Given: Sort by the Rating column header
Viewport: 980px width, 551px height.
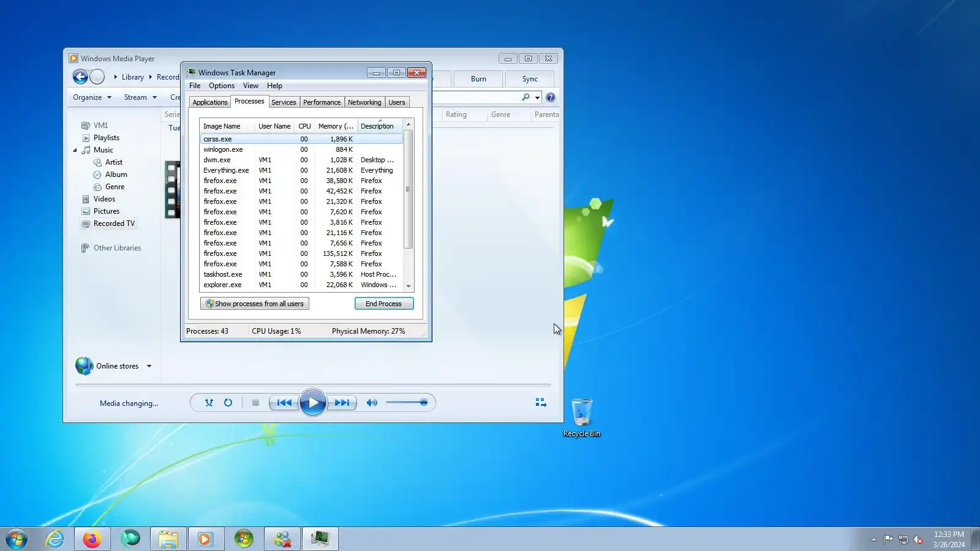Looking at the screenshot, I should (456, 114).
